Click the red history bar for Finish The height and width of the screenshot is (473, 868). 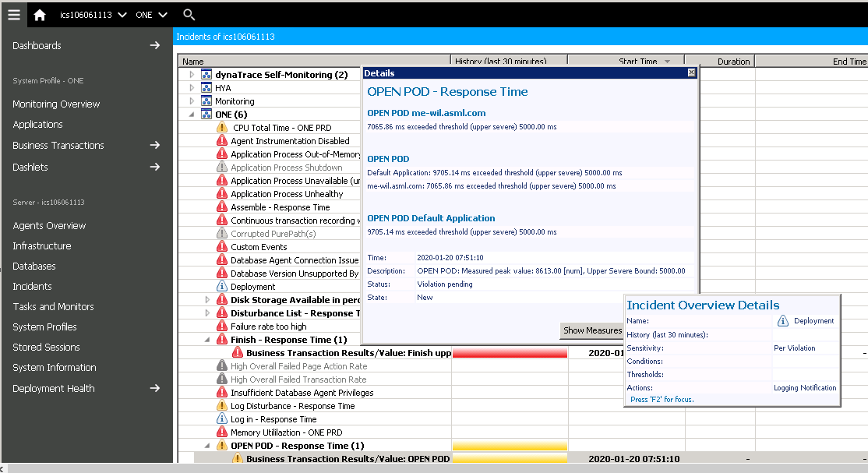[x=510, y=353]
